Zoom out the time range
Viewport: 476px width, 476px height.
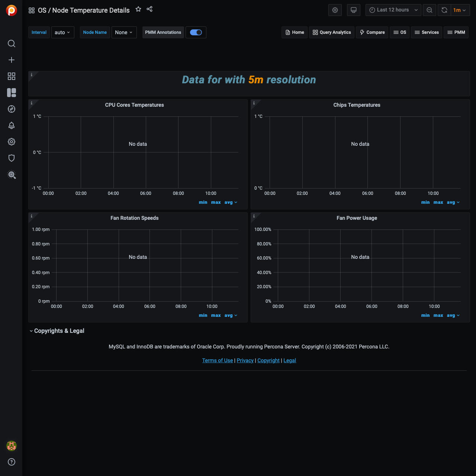[430, 10]
